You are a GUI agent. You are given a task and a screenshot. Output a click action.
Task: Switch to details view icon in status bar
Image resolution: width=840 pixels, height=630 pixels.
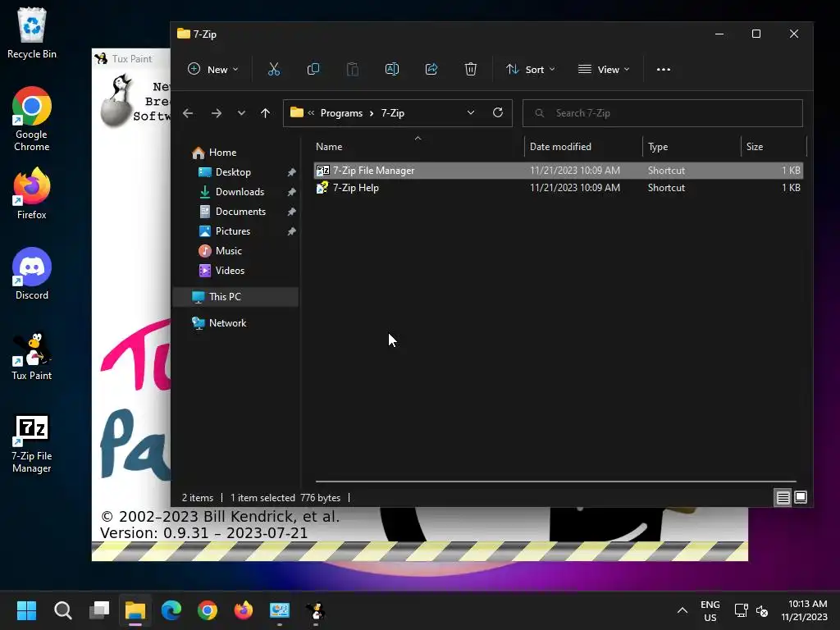pos(783,498)
